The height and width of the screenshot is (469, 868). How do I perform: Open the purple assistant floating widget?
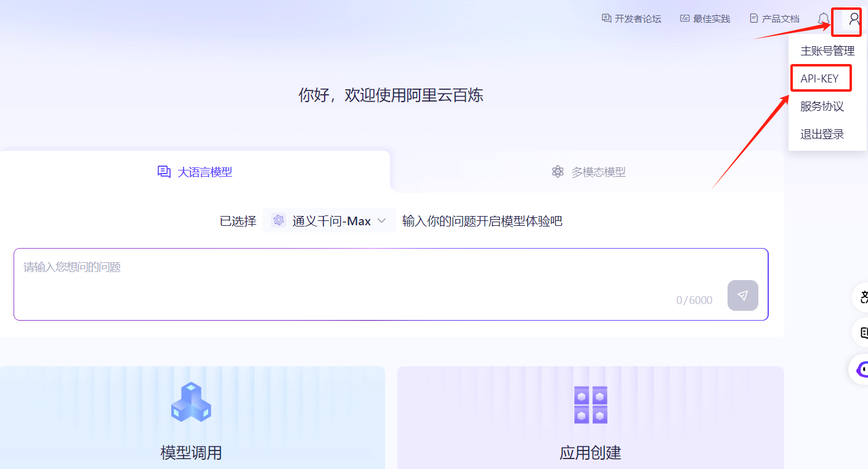pos(860,370)
